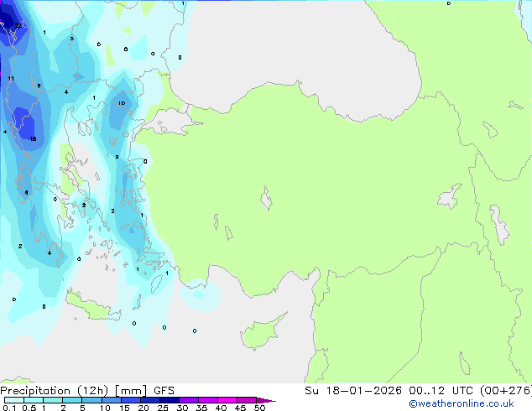The width and height of the screenshot is (532, 411).
Task: Click the 25–30 mm navy legend swatch
Action: [x=170, y=400]
